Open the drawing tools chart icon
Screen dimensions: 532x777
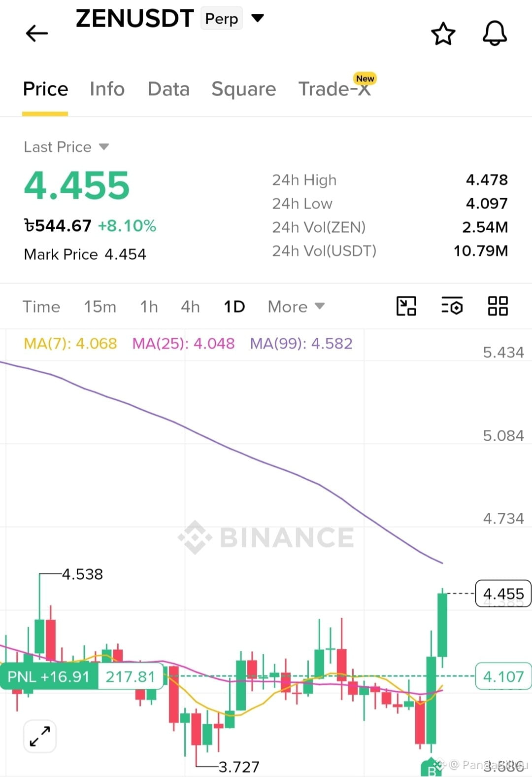pyautogui.click(x=406, y=306)
